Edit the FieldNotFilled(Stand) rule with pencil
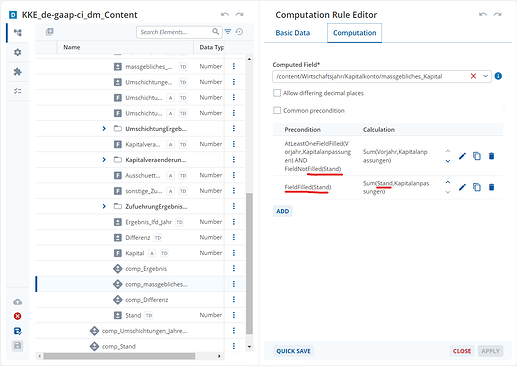 tap(462, 156)
